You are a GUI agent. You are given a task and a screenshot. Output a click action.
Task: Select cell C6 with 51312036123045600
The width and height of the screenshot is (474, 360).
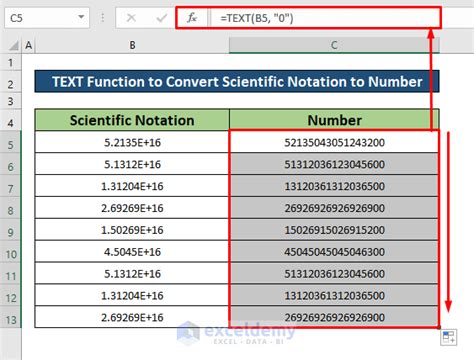tap(334, 164)
